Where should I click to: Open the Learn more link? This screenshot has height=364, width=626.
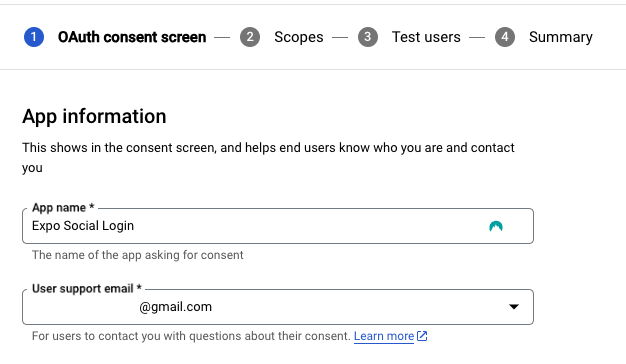(384, 336)
